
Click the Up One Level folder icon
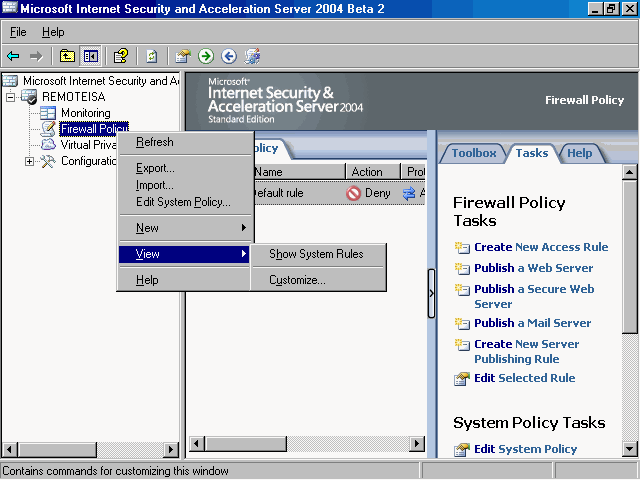[67, 56]
